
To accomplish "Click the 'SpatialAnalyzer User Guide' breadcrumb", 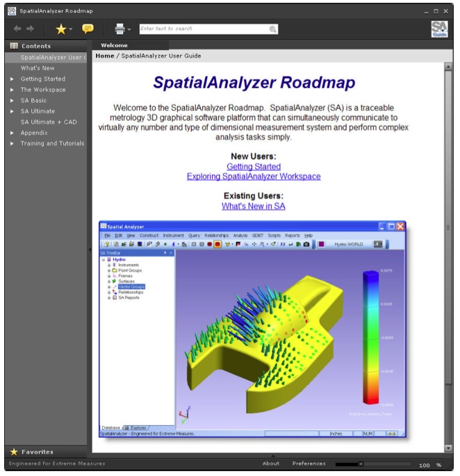I will click(161, 56).
